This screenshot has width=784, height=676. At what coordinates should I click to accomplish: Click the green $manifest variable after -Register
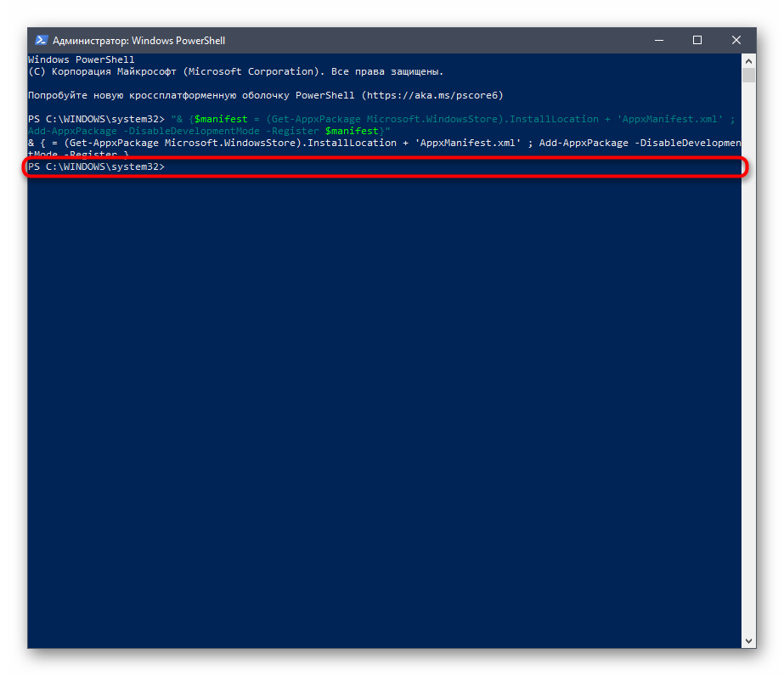(352, 131)
